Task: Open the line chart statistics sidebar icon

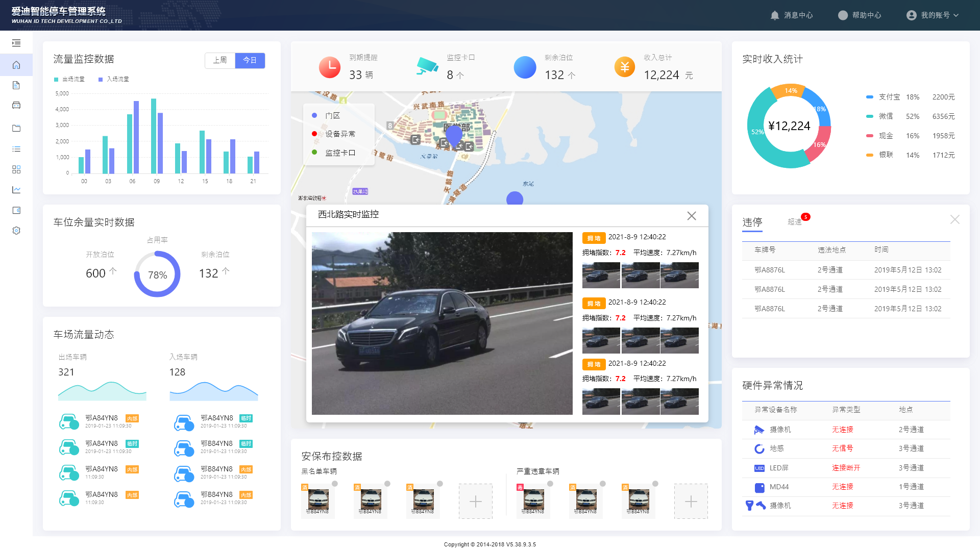Action: pos(16,190)
